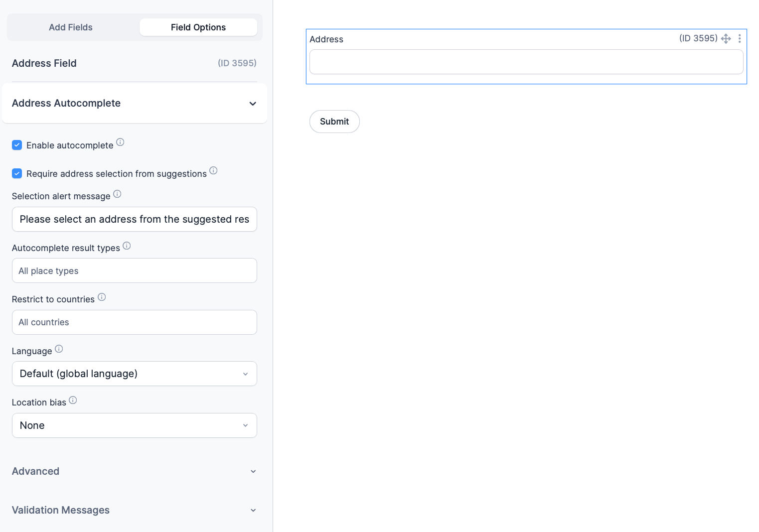Select the Field Options tab

click(x=198, y=27)
